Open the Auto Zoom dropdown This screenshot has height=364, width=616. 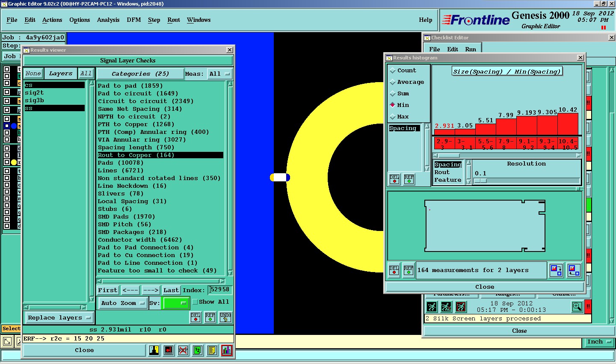[x=123, y=303]
